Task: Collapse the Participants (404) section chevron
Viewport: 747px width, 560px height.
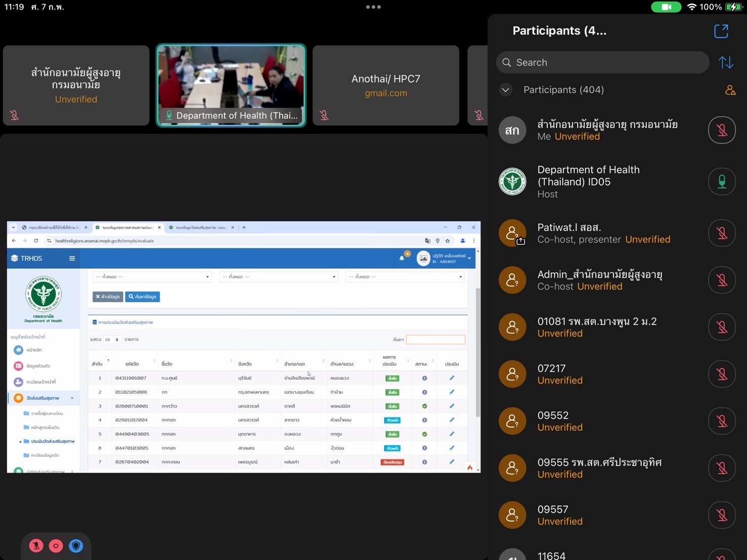Action: 505,90
